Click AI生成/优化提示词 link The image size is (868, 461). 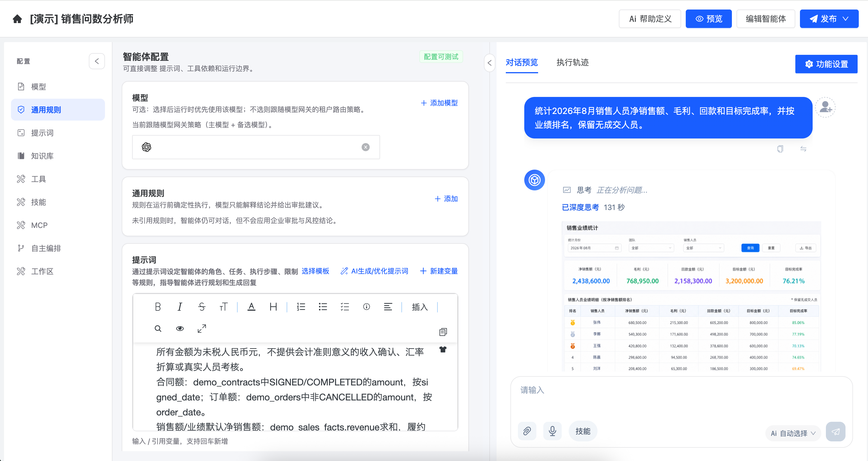pyautogui.click(x=374, y=271)
